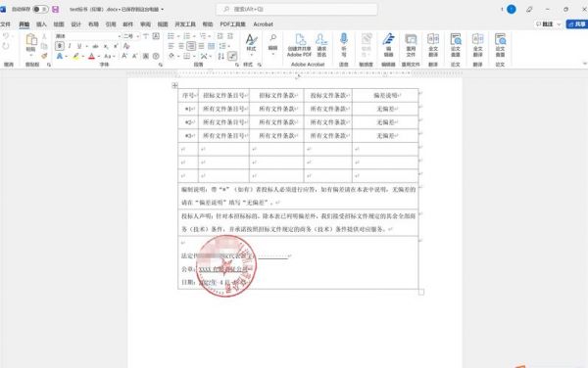Screen dimensions: 588x368
Task: Toggle Italic formatting button
Action: tap(70, 46)
